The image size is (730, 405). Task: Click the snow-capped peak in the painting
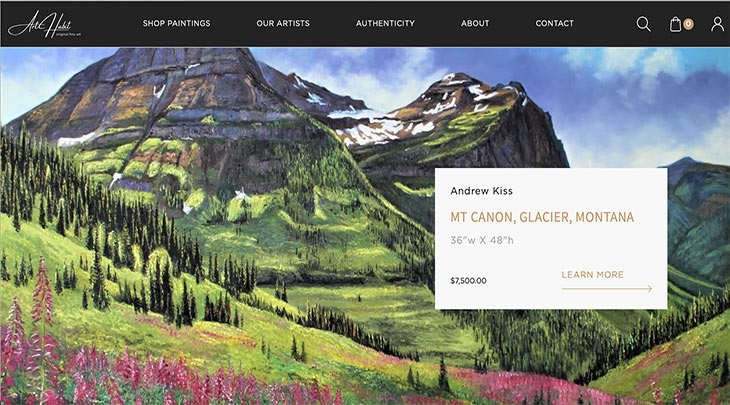point(459,91)
